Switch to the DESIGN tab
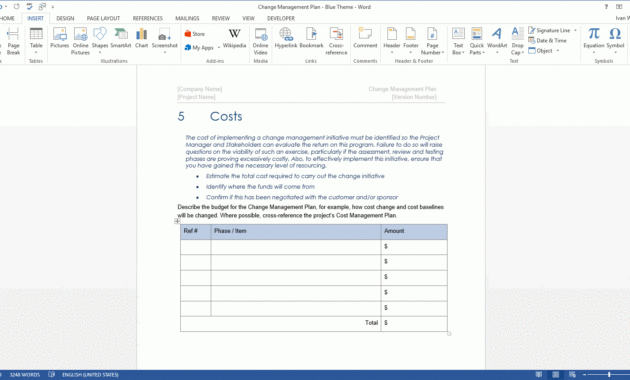 point(65,18)
